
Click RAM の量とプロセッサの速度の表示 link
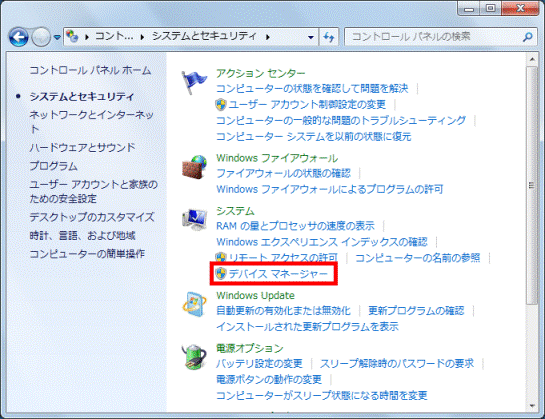[x=295, y=226]
